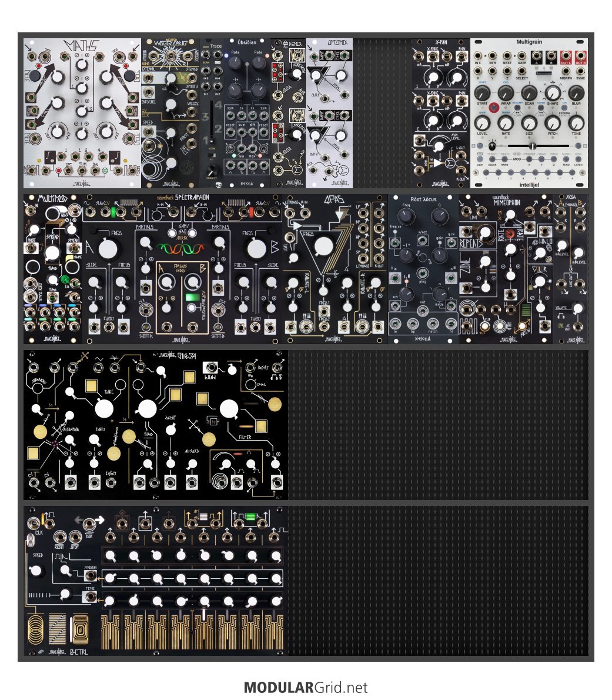This screenshot has height=700, width=612.
Task: Click the Multigrain SCAN knob
Action: click(x=529, y=93)
